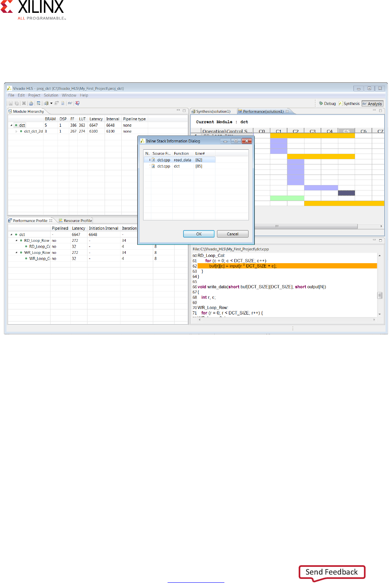
Task: Click the highlighted code line 62
Action: coord(287,266)
